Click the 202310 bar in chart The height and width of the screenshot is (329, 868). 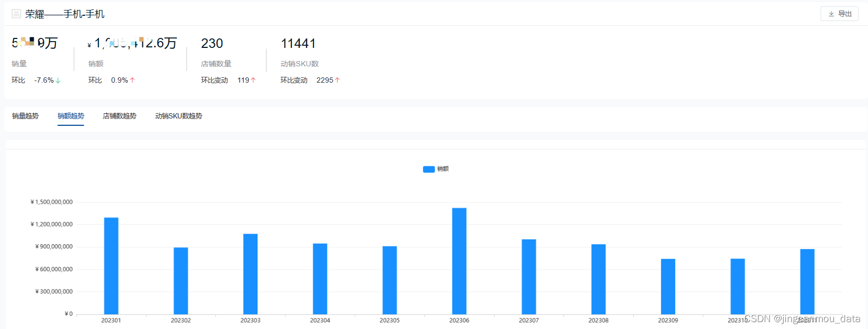tap(737, 286)
